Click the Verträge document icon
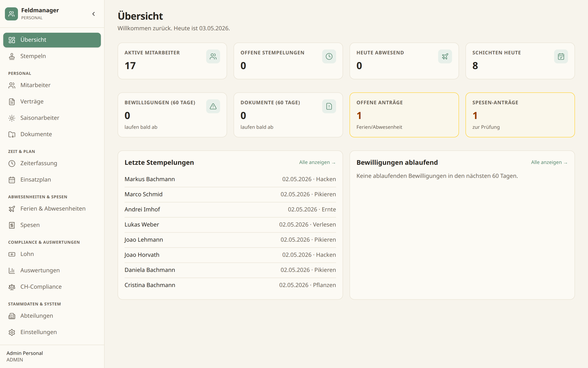The image size is (588, 368). (12, 101)
